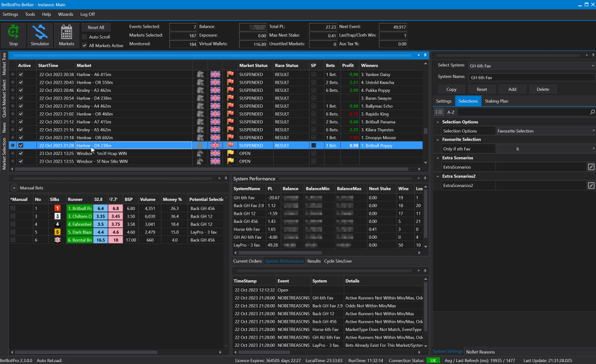The width and height of the screenshot is (596, 364).
Task: Click the System Name input field
Action: coord(531,77)
